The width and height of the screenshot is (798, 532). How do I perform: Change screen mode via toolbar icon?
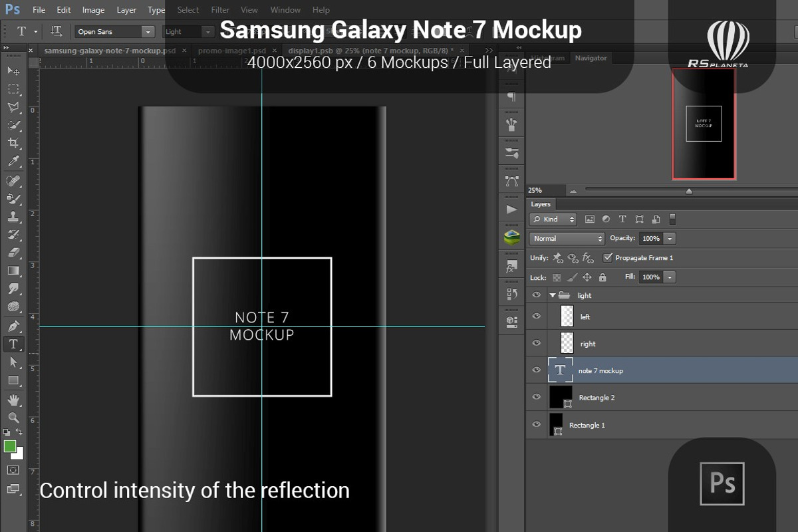13,489
